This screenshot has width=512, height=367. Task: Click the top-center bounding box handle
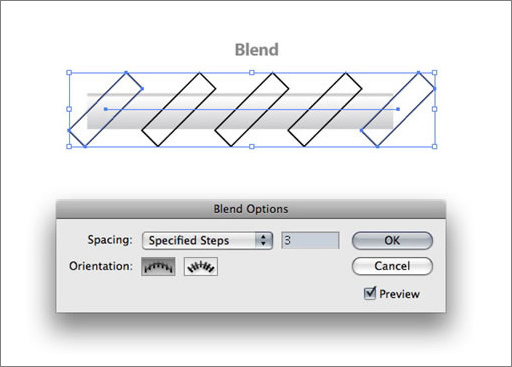click(252, 72)
